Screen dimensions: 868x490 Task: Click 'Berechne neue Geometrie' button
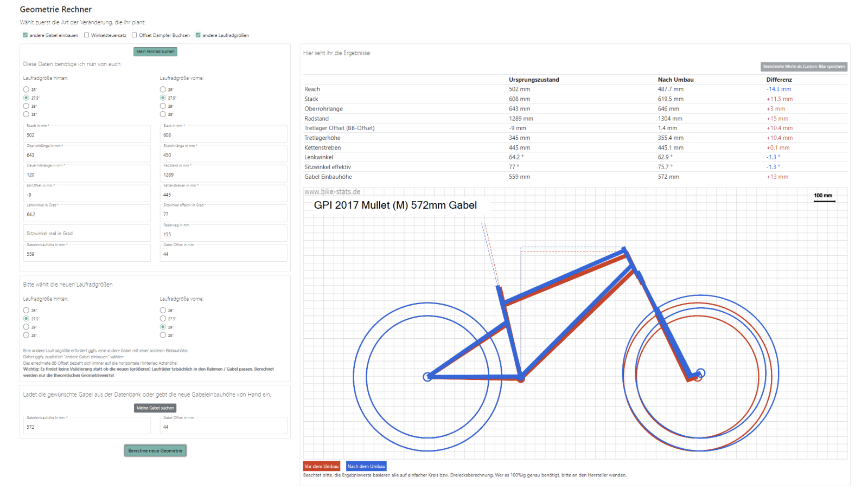coord(155,450)
